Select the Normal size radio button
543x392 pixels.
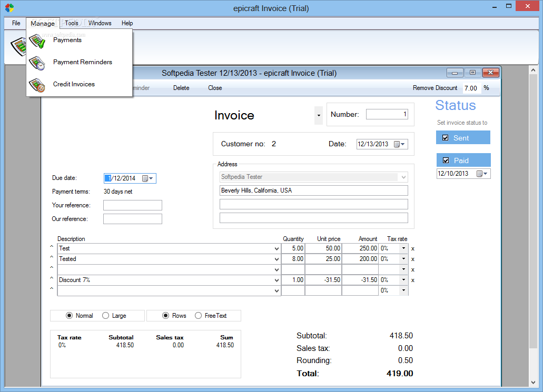pos(70,316)
